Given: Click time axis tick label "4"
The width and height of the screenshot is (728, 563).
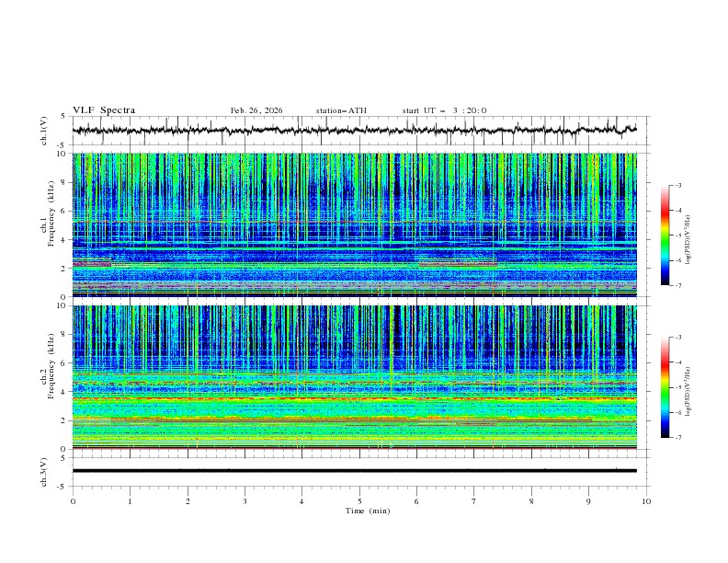Looking at the screenshot, I should tap(302, 501).
